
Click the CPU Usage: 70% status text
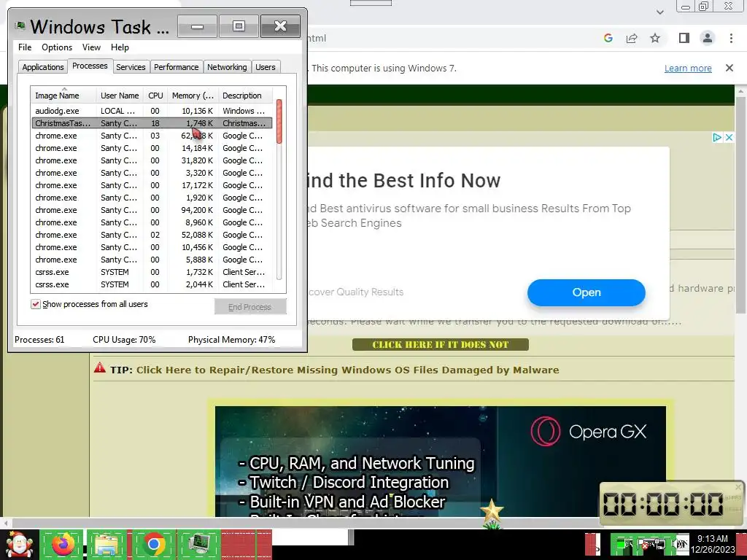point(124,340)
